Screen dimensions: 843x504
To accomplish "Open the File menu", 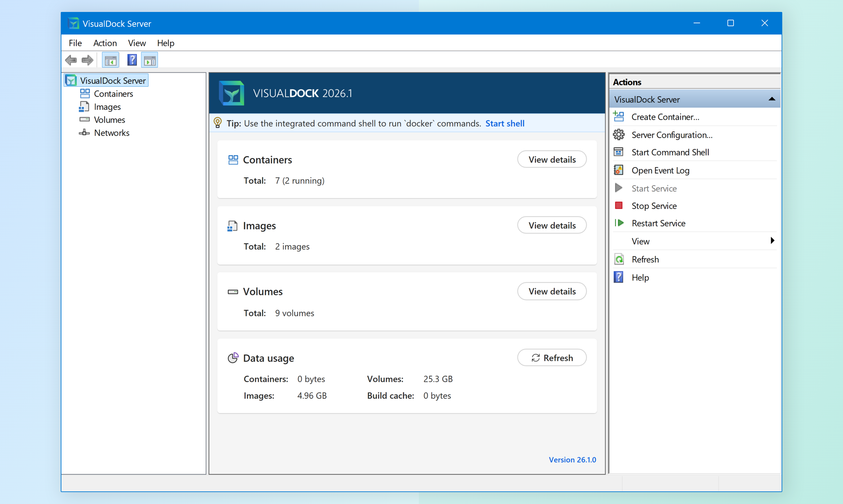I will (75, 43).
